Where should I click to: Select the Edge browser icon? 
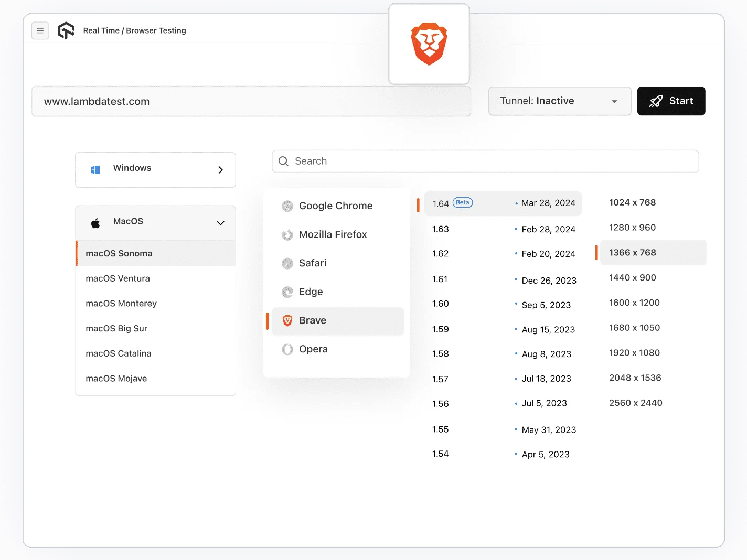click(x=287, y=292)
